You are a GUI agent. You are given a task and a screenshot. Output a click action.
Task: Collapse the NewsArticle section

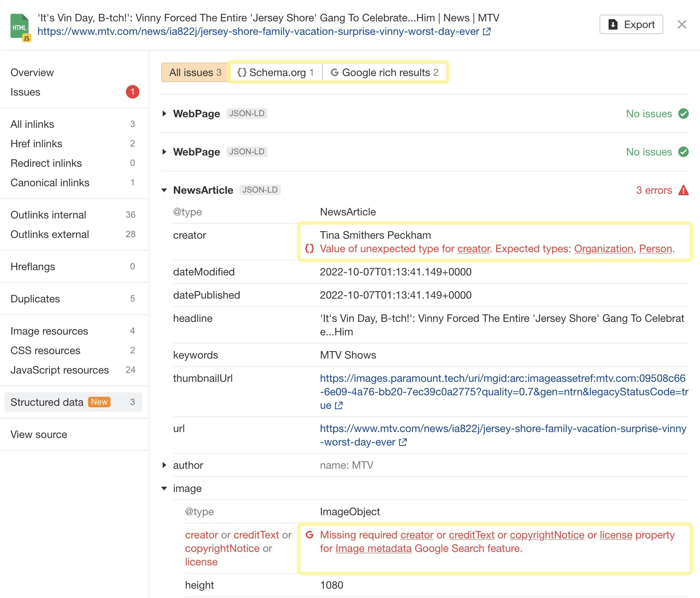(x=164, y=190)
